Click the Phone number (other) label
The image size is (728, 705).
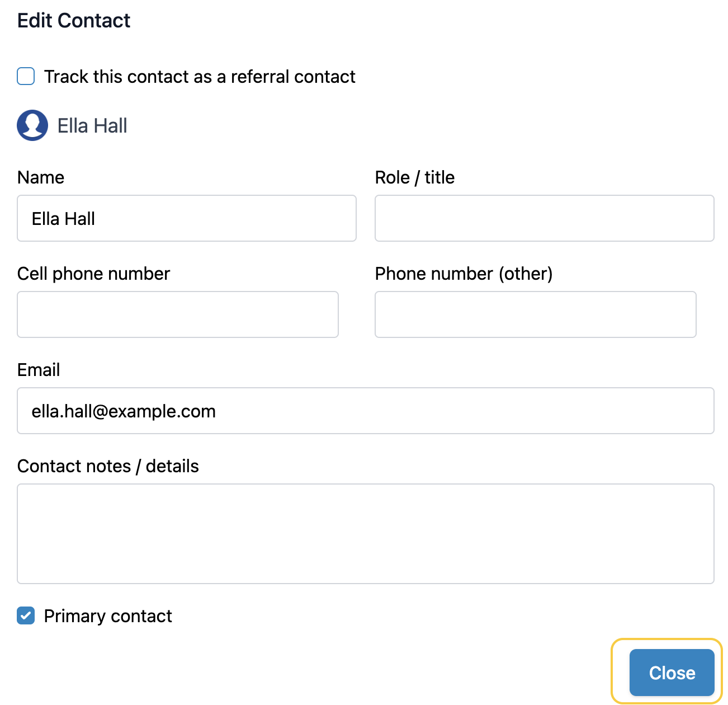pos(464,274)
